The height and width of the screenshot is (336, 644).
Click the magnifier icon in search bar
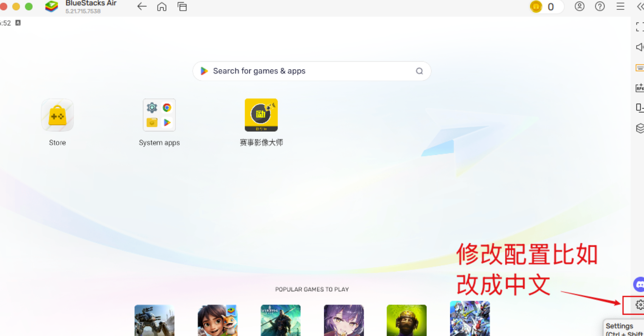click(419, 71)
